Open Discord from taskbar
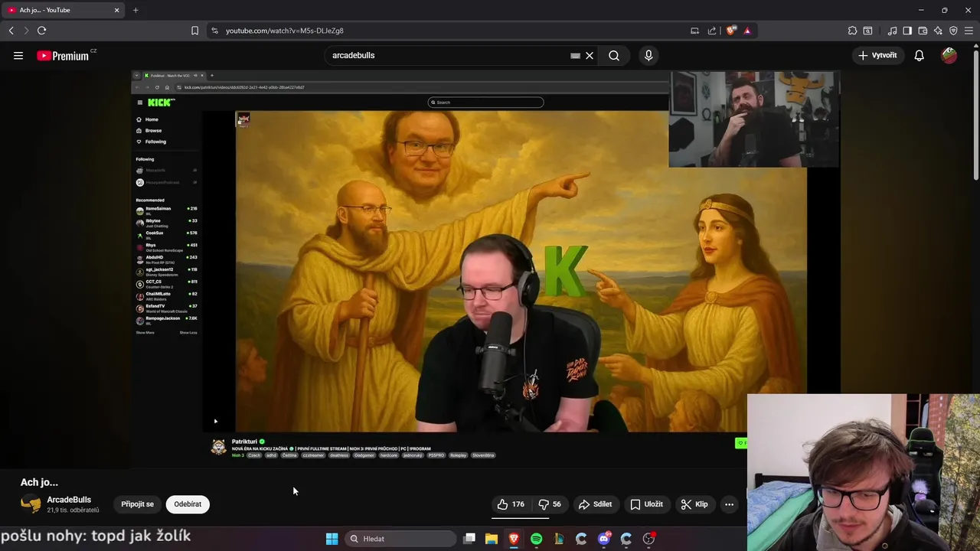The image size is (980, 551). coord(604,539)
